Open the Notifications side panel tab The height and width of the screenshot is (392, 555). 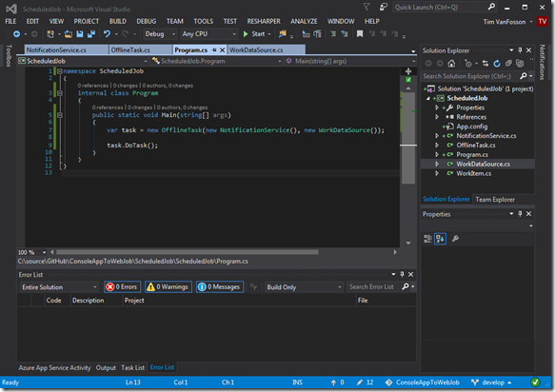[x=543, y=62]
